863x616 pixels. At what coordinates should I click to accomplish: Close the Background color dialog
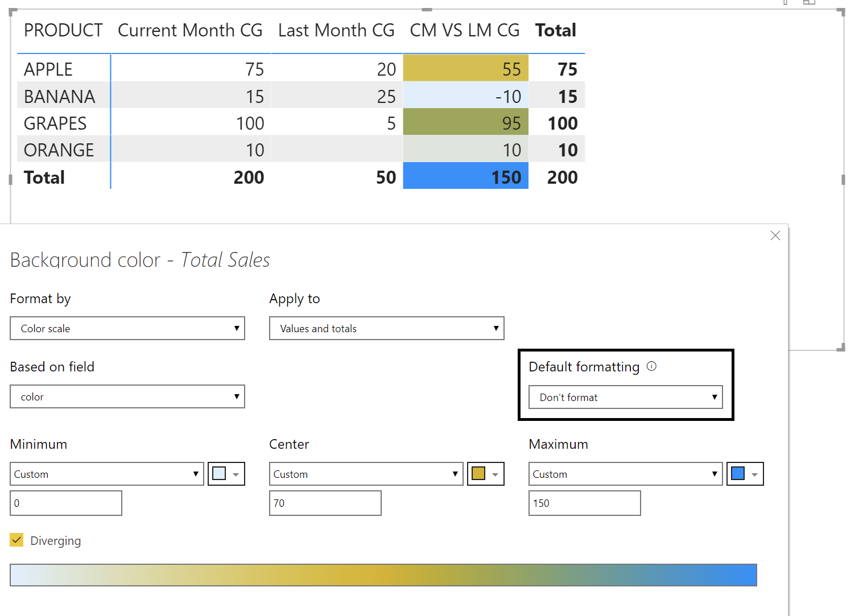pos(775,235)
